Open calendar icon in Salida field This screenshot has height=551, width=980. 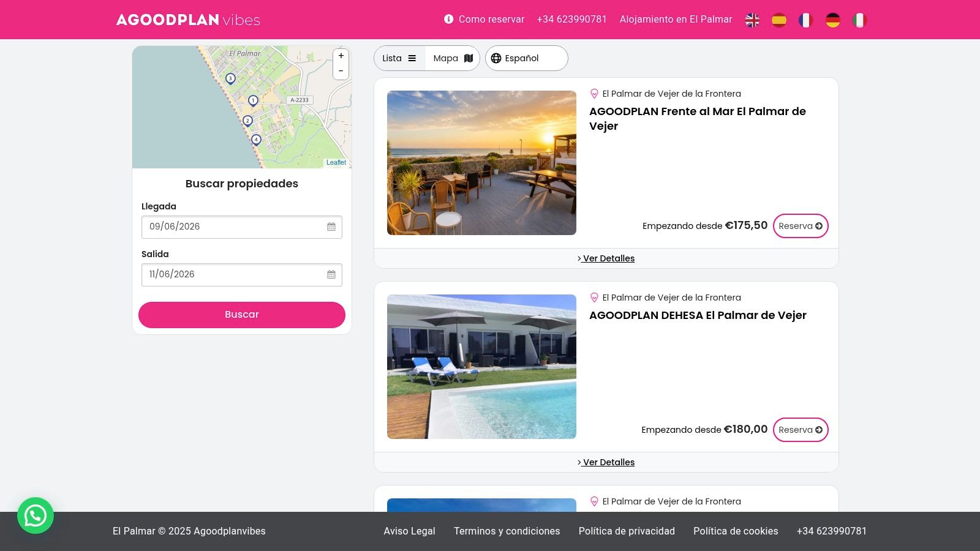point(331,274)
